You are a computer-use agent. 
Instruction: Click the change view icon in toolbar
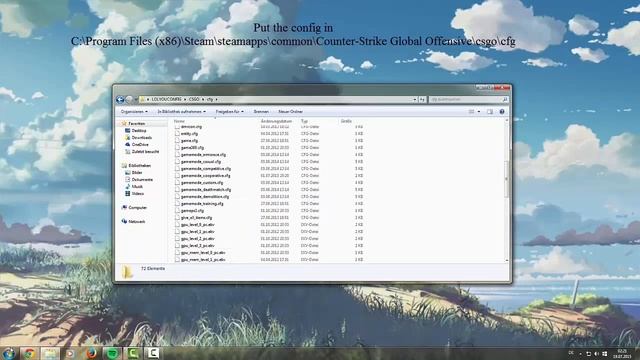[471, 111]
